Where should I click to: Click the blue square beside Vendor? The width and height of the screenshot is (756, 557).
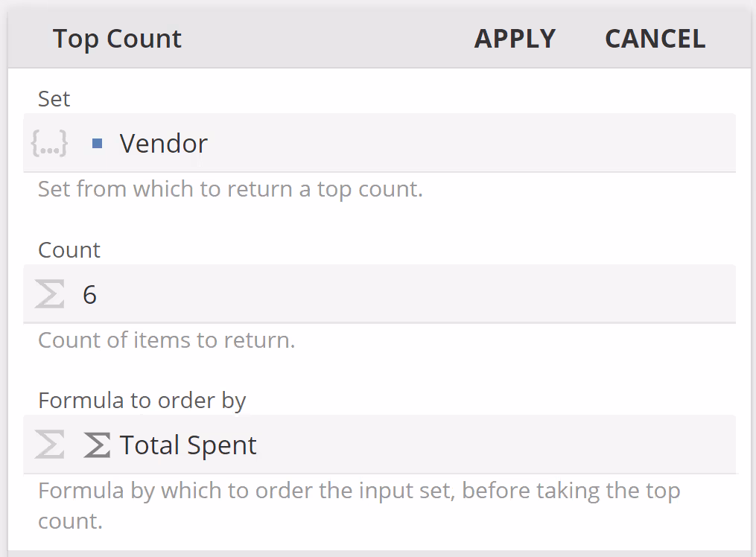97,143
